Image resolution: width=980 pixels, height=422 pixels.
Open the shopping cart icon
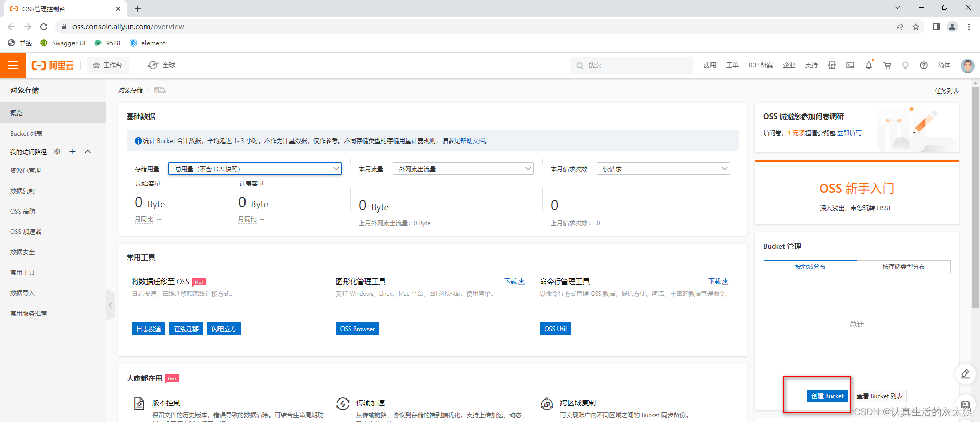point(887,65)
